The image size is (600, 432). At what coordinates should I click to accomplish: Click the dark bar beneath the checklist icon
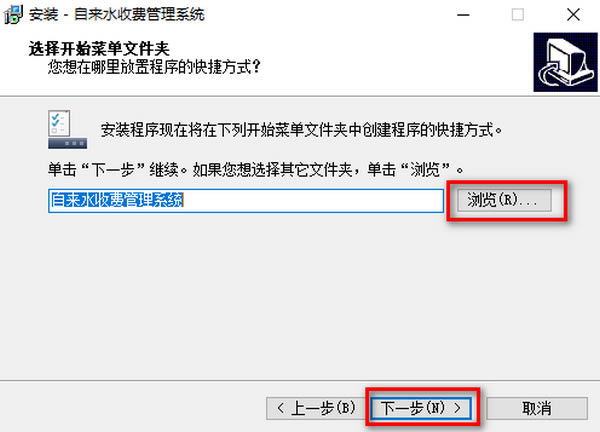click(67, 143)
